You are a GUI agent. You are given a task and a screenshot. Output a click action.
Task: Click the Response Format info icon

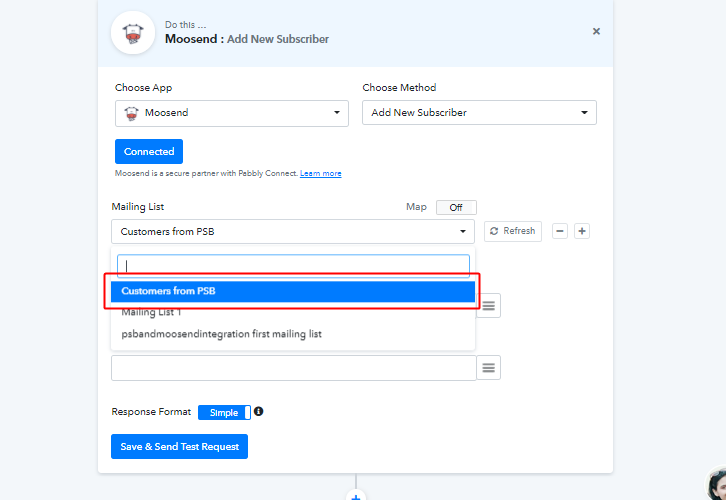258,411
